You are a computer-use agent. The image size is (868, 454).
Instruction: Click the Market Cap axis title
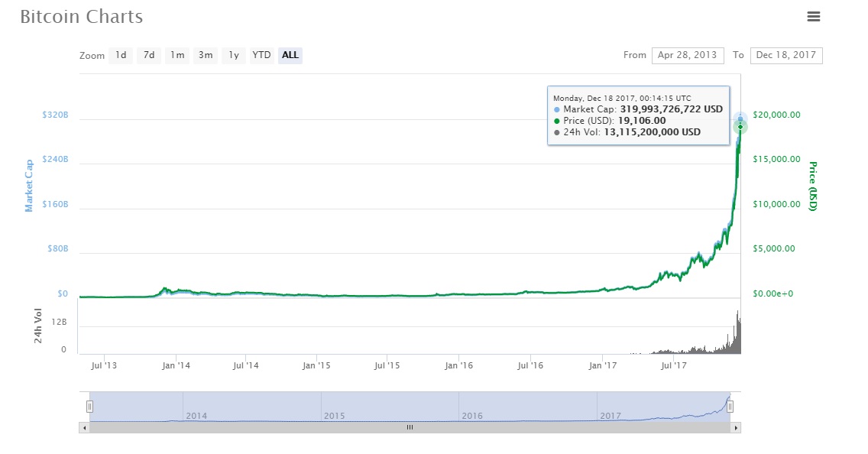[29, 186]
